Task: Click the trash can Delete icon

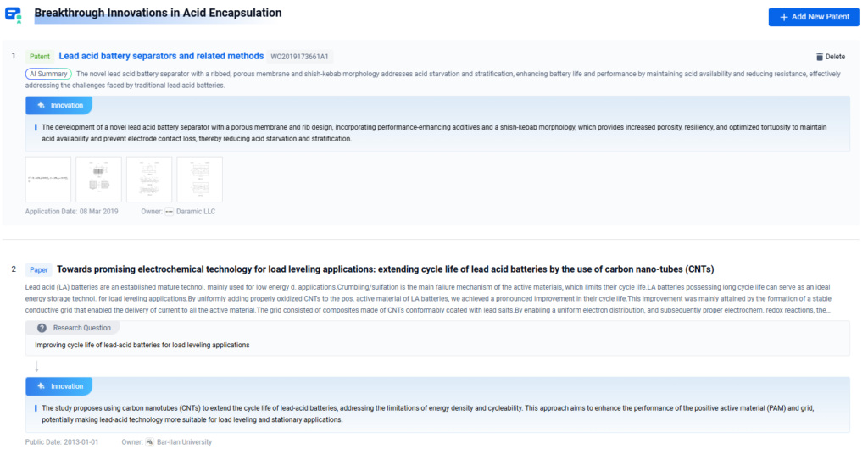Action: coord(819,57)
